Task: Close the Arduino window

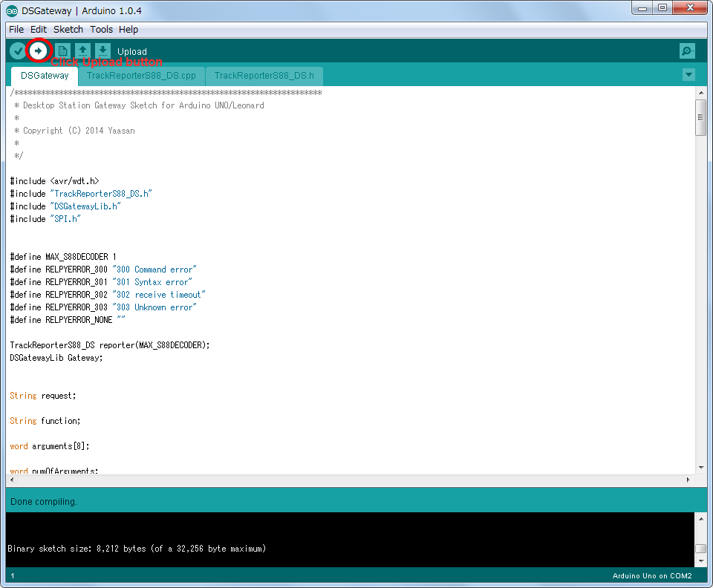Action: (690, 8)
